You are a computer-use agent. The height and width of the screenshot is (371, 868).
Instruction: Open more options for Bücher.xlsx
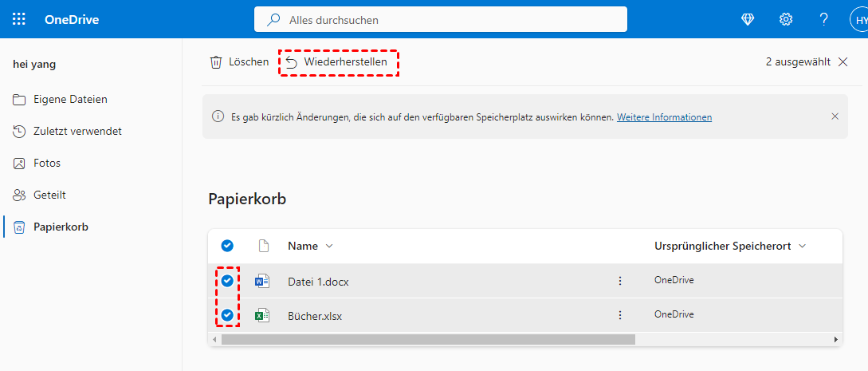click(619, 315)
